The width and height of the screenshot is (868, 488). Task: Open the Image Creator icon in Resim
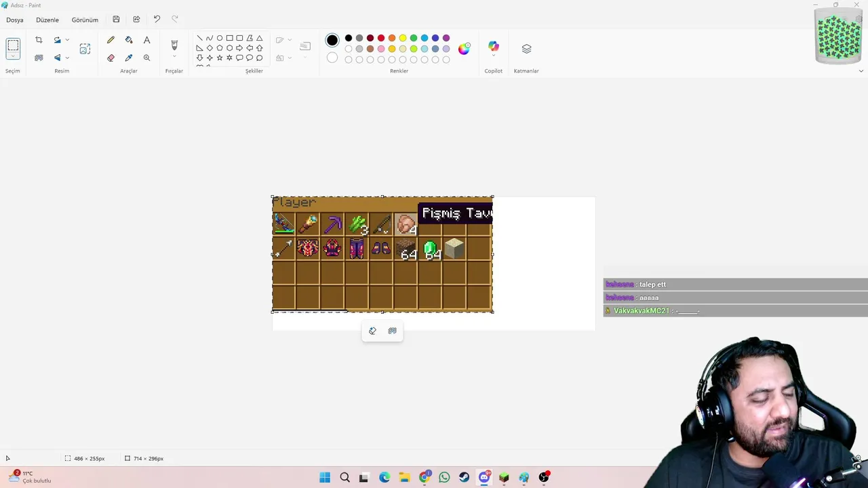click(85, 49)
